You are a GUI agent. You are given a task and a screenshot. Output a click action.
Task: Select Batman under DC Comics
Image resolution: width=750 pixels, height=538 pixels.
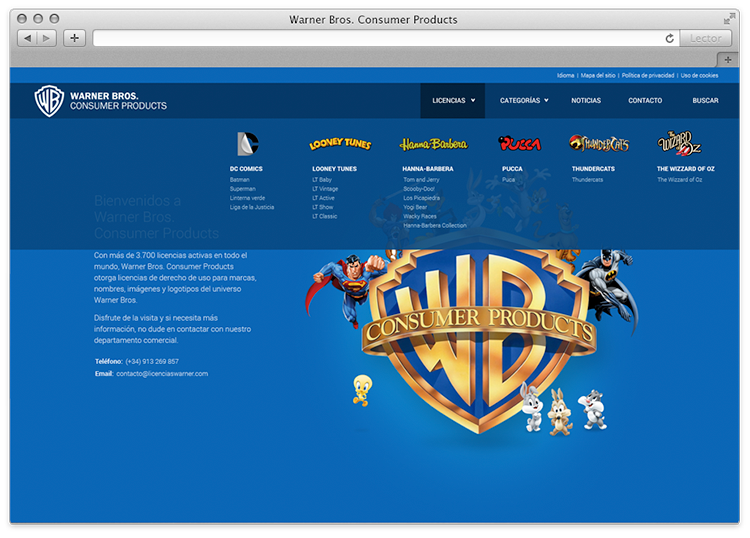[240, 180]
